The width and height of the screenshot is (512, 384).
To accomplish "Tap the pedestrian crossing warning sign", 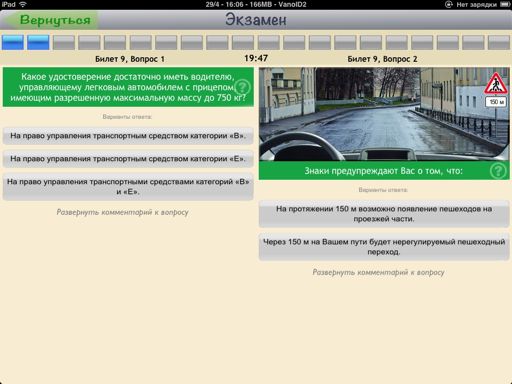I will [x=496, y=83].
